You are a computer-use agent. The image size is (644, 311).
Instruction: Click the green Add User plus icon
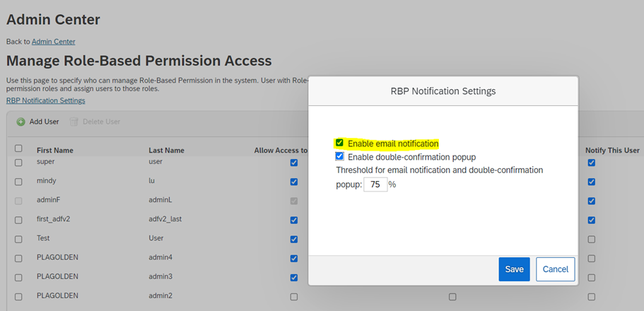(21, 122)
